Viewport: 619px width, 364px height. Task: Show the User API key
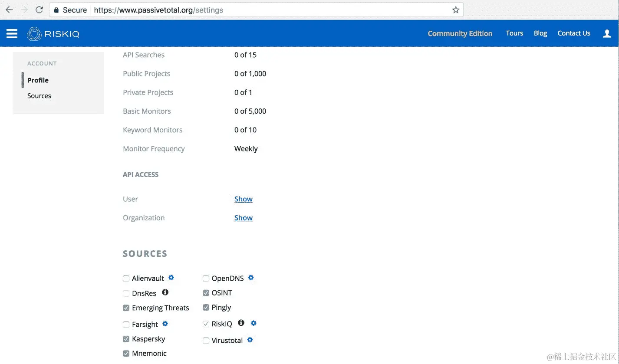click(244, 199)
